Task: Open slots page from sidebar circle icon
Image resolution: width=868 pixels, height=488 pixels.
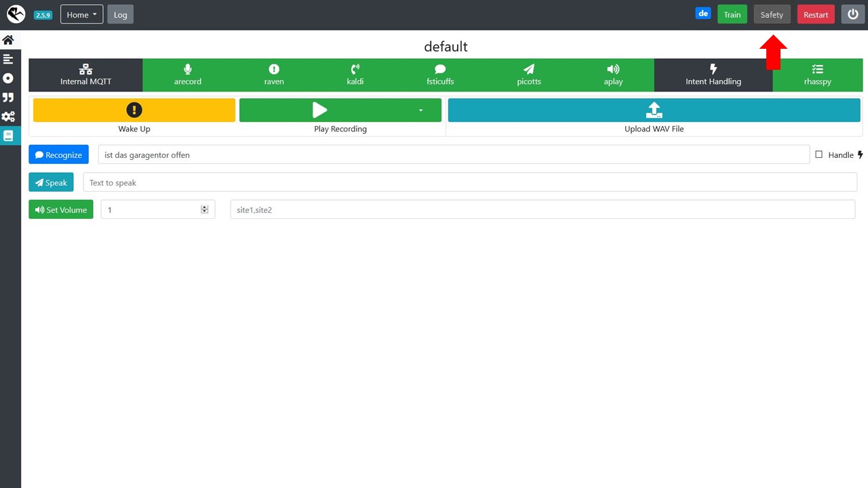Action: coord(8,78)
